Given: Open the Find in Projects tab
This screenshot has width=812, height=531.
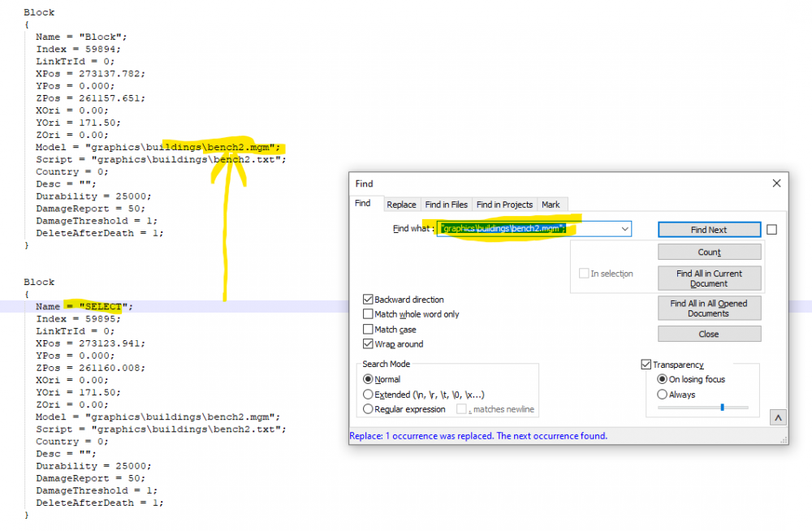Looking at the screenshot, I should pos(504,205).
